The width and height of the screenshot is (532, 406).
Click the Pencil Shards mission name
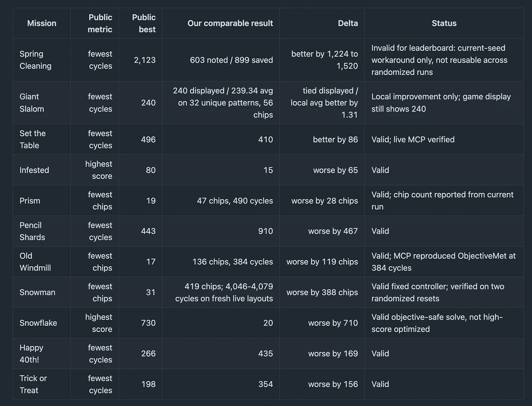tap(32, 231)
